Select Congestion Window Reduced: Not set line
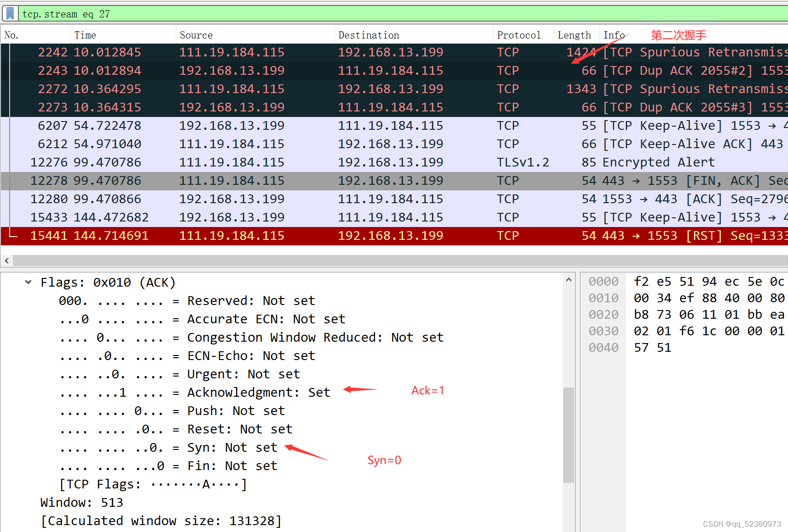 [x=251, y=338]
